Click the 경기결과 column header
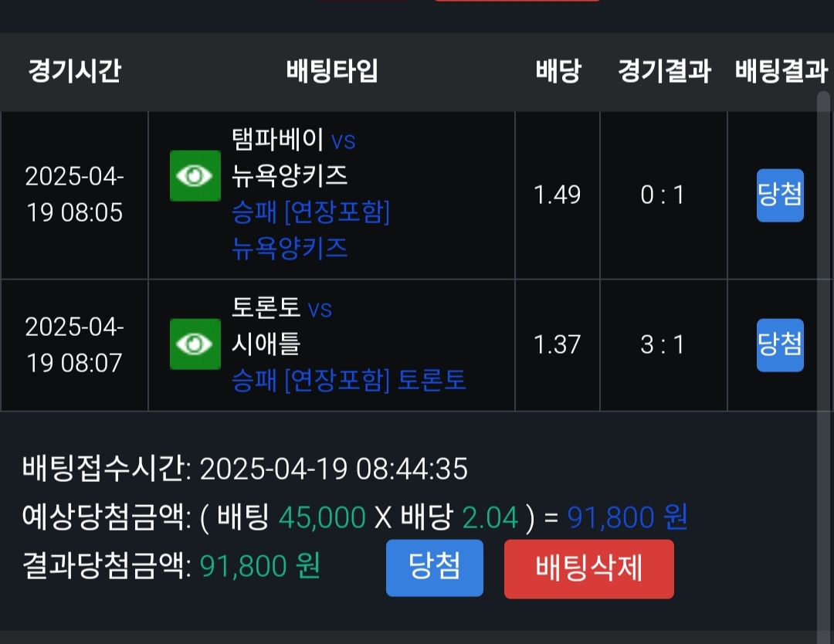 [x=664, y=72]
